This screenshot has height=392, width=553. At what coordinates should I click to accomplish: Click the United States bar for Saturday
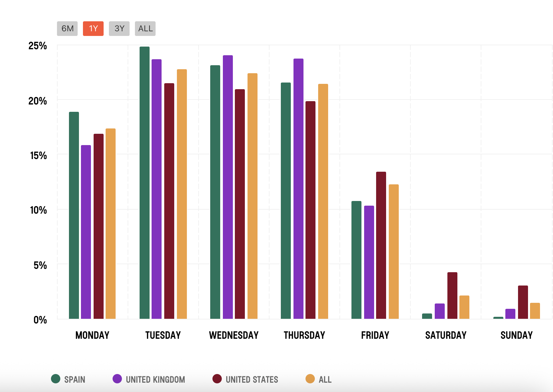click(452, 295)
